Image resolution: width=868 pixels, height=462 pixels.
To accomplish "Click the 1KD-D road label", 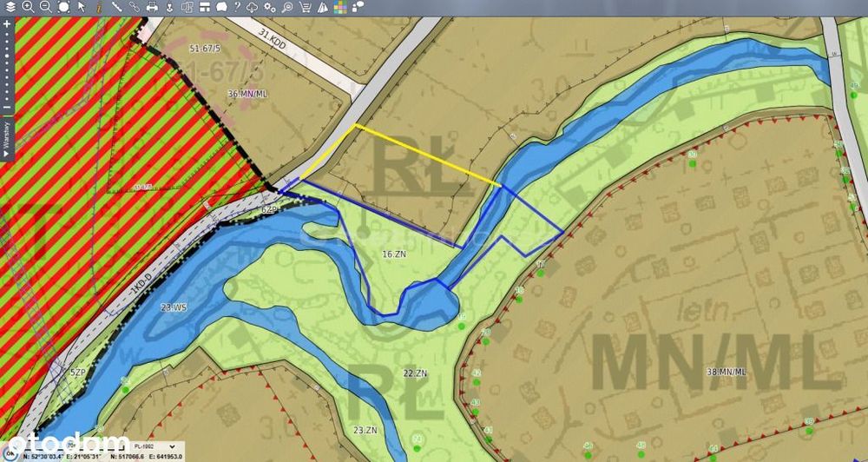I will tap(140, 286).
